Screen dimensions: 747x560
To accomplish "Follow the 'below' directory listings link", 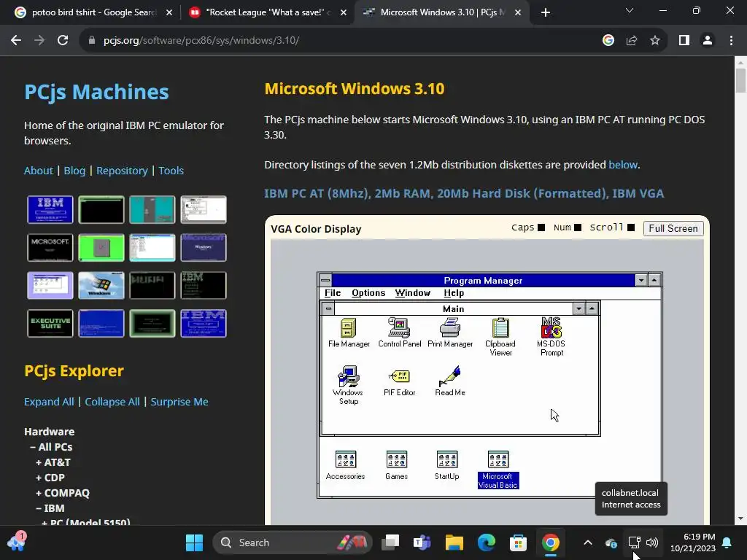I will 623,165.
